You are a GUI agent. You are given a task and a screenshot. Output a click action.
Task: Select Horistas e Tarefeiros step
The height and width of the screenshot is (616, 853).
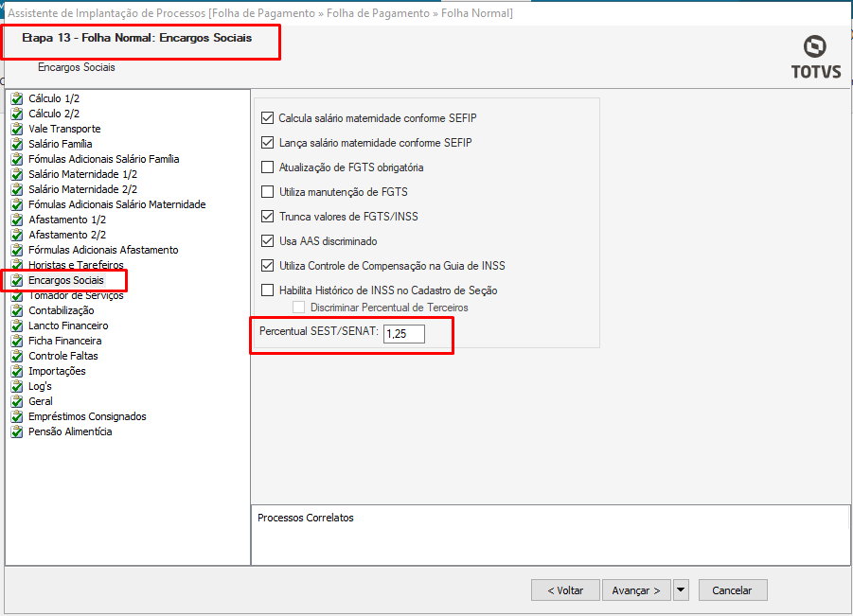(x=76, y=265)
